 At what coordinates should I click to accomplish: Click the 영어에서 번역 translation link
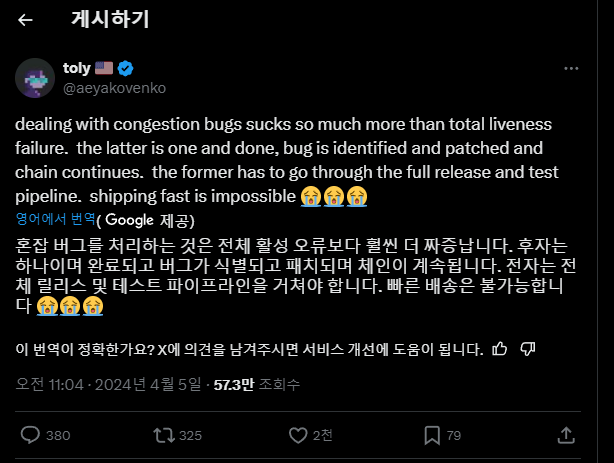tap(56, 219)
